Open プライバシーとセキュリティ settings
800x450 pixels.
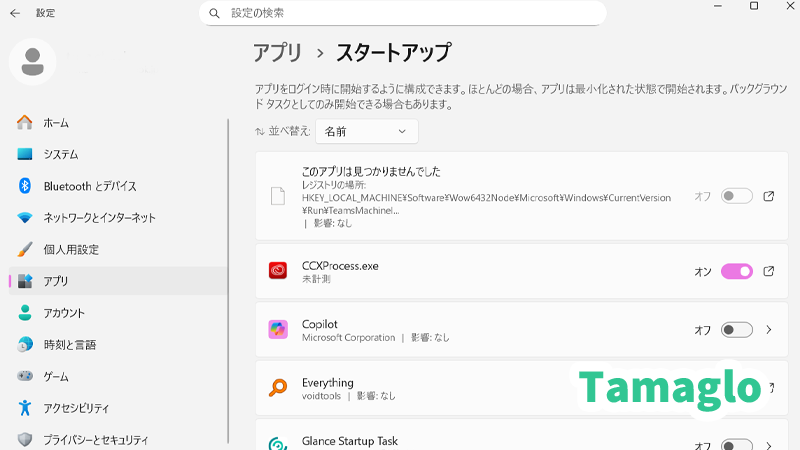(x=118, y=439)
